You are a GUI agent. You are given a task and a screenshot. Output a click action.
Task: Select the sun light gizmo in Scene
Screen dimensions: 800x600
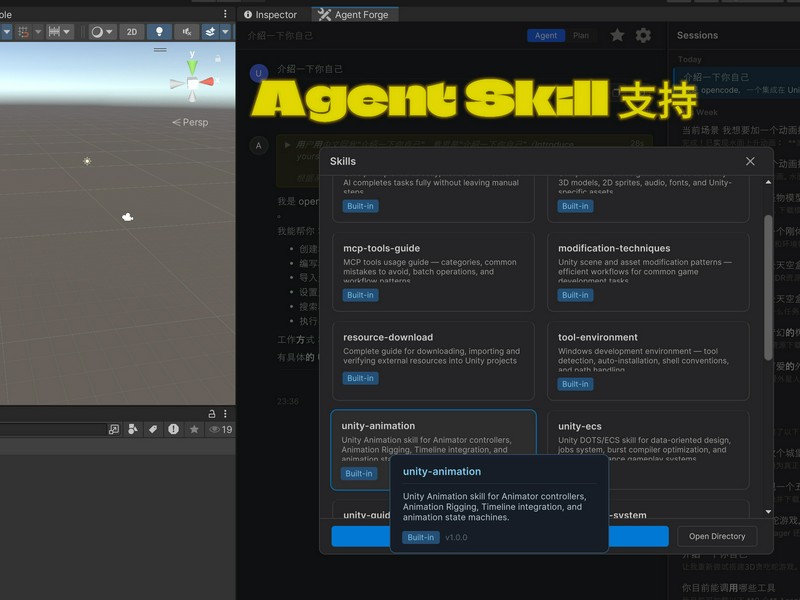pos(87,161)
